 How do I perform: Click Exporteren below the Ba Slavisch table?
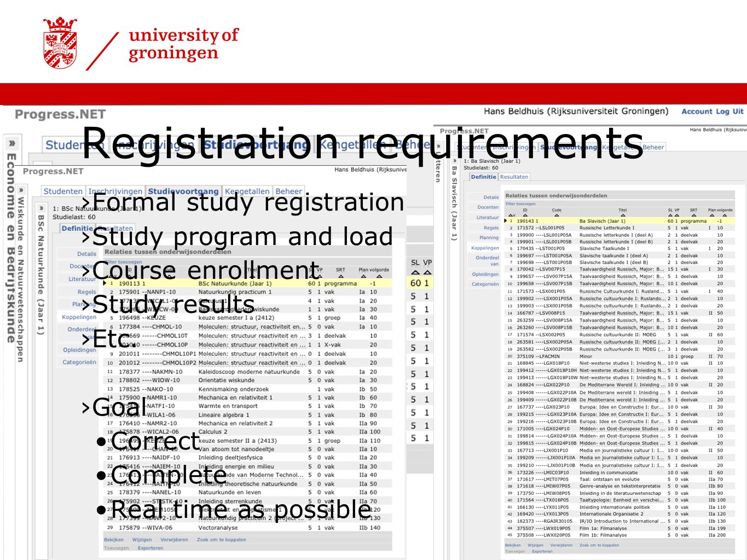click(x=542, y=551)
